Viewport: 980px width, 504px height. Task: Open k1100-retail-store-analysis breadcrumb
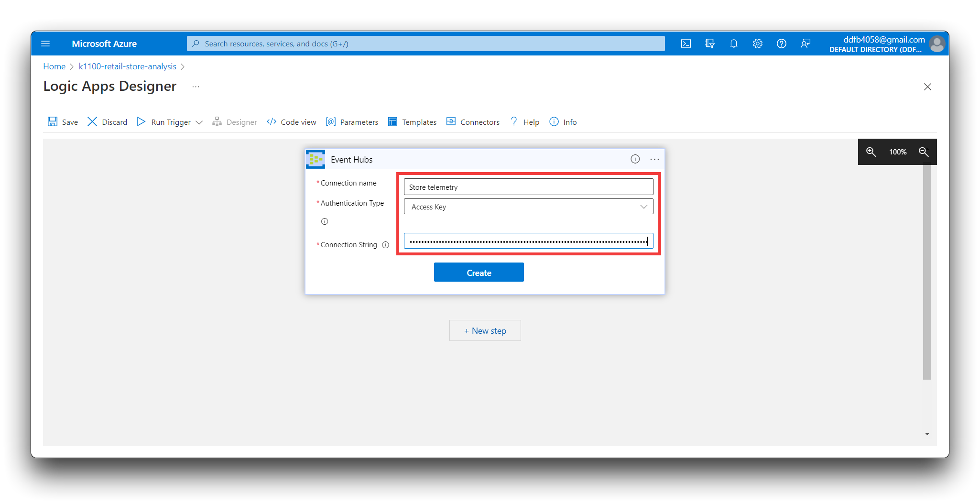pos(127,66)
